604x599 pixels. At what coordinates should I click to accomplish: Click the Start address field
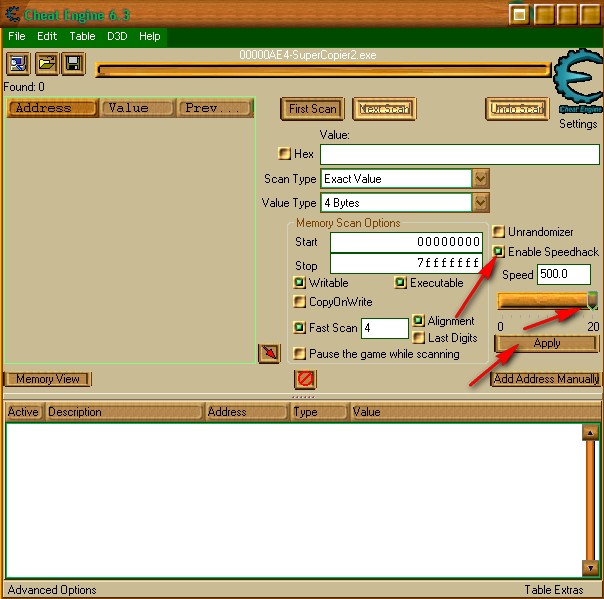406,242
